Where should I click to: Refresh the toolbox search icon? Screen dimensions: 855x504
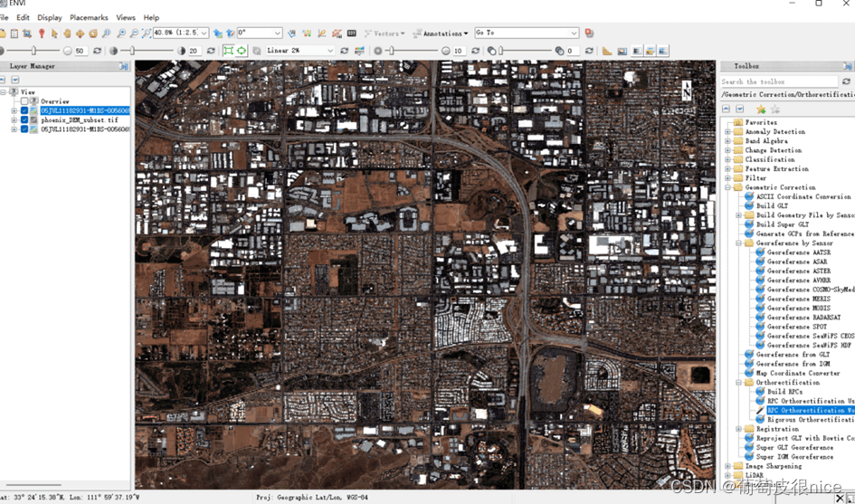pyautogui.click(x=846, y=81)
